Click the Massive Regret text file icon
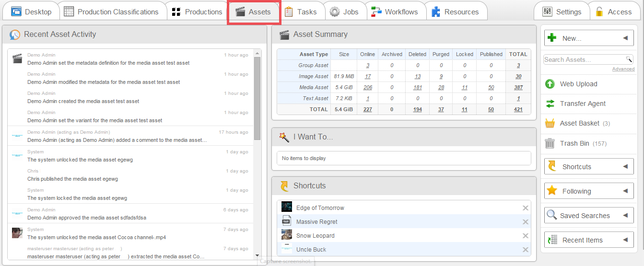Image resolution: width=644 pixels, height=266 pixels. click(x=287, y=221)
